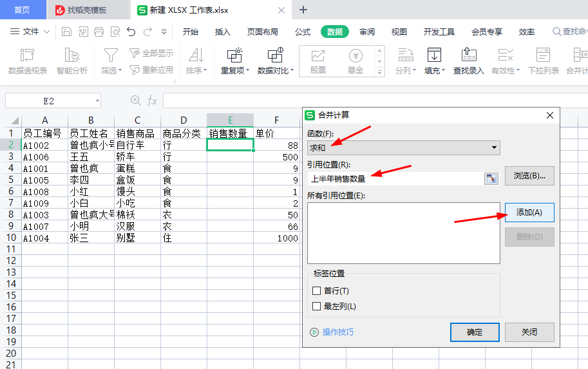Viewport: 588px width, 369px height.
Task: Click the zoom magnifier icon beside fx
Action: pyautogui.click(x=135, y=100)
